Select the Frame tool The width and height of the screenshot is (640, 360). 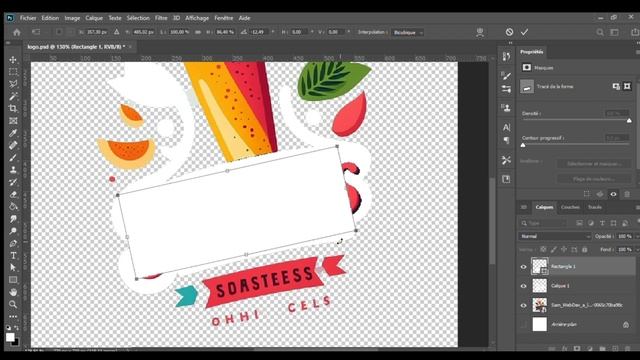tap(13, 121)
